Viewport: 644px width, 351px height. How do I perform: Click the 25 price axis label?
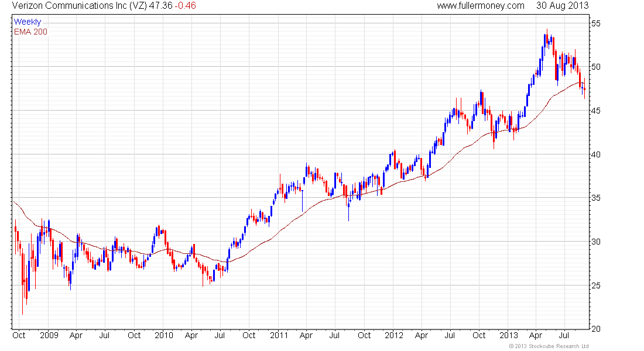pyautogui.click(x=595, y=285)
